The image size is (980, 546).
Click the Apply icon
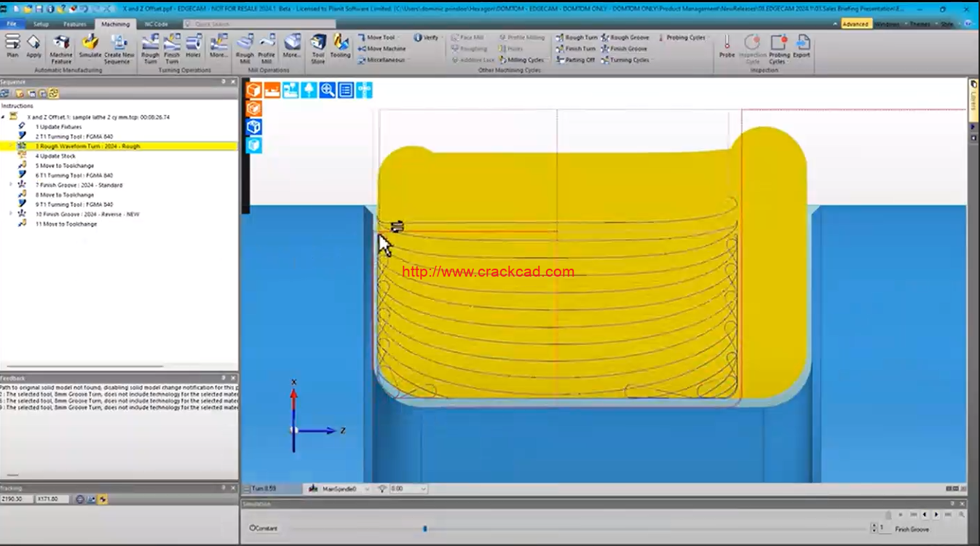click(x=33, y=45)
